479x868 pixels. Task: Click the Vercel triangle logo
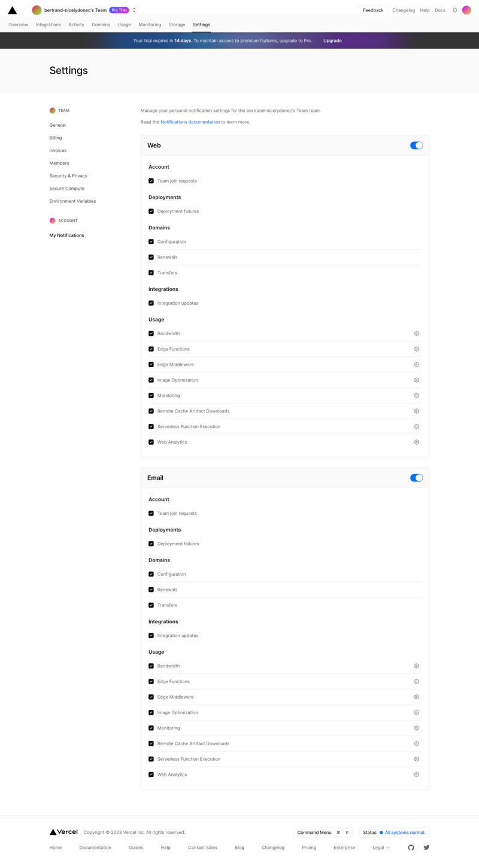[x=12, y=10]
